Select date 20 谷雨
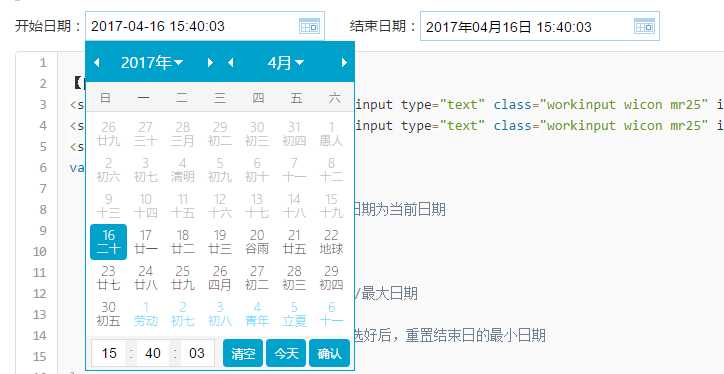724x374 pixels. point(257,242)
